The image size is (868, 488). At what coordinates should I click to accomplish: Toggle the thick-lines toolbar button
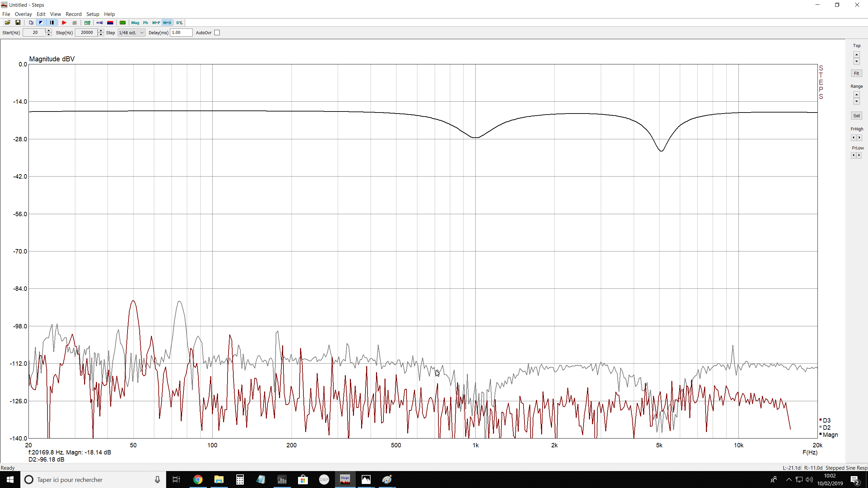pyautogui.click(x=52, y=23)
